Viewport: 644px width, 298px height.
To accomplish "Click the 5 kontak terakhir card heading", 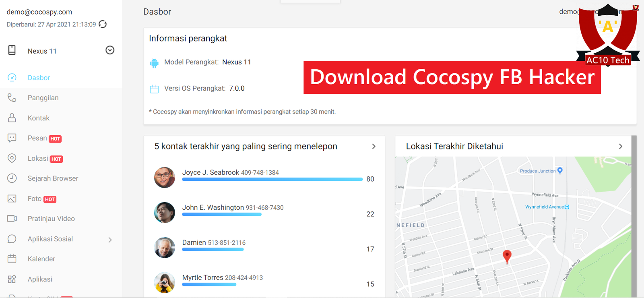I will click(x=246, y=147).
